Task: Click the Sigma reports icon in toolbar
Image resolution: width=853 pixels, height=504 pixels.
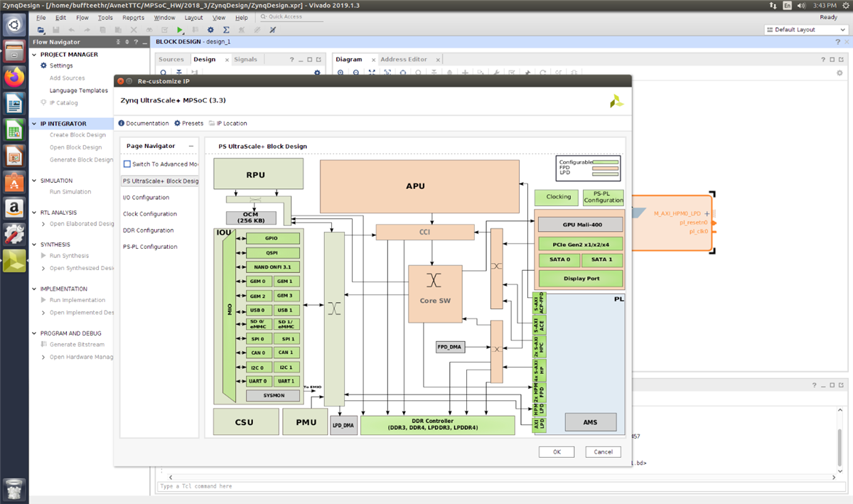Action: pos(226,30)
